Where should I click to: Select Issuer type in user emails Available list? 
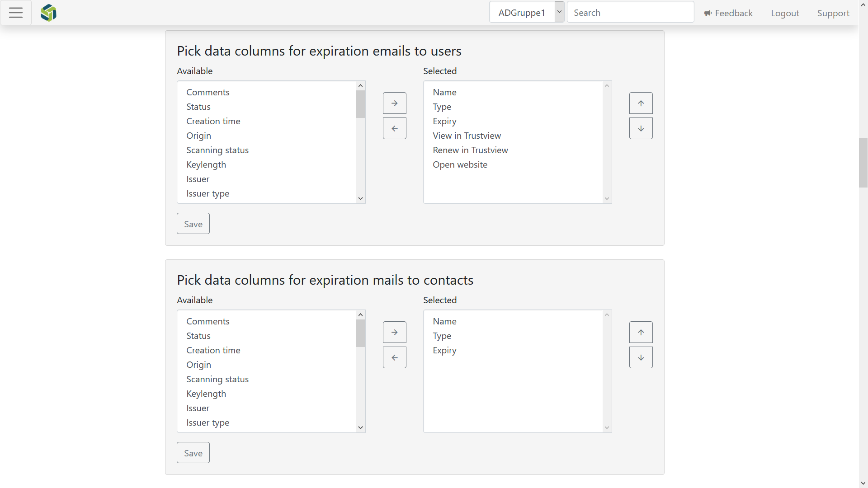(x=267, y=193)
